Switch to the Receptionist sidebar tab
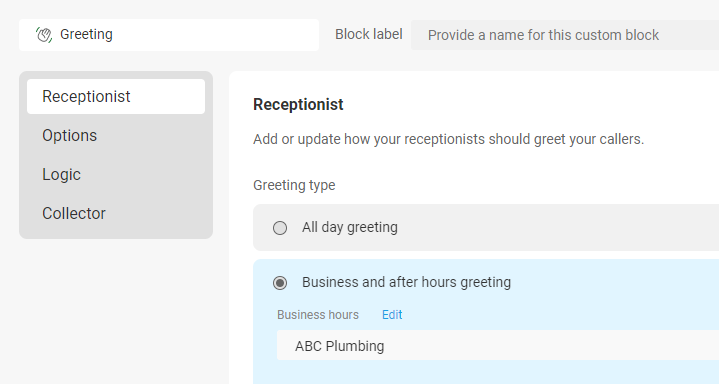 point(116,96)
